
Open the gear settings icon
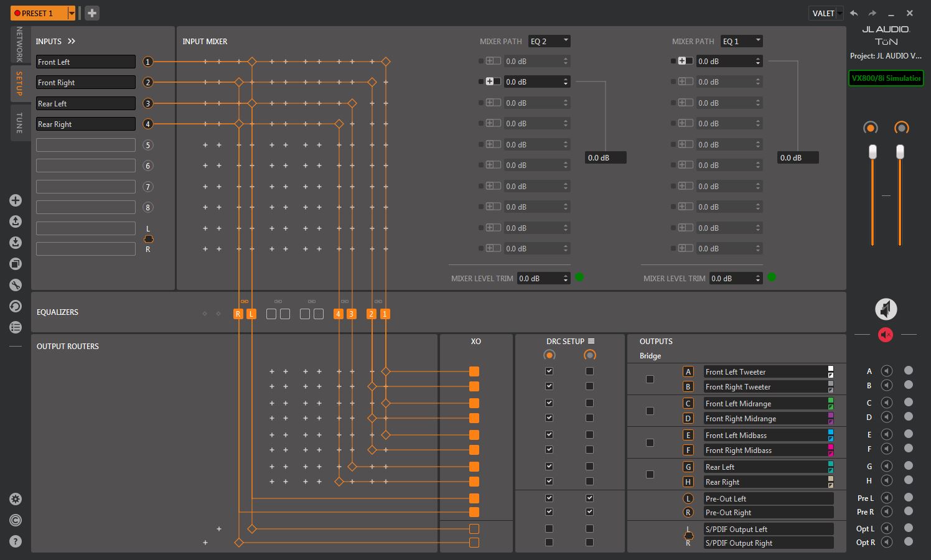(16, 499)
